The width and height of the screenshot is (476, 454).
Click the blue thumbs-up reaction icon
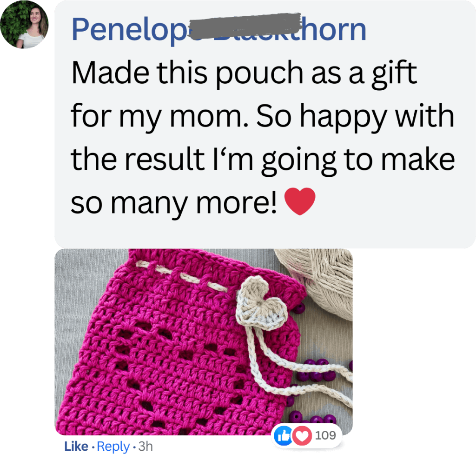[283, 436]
